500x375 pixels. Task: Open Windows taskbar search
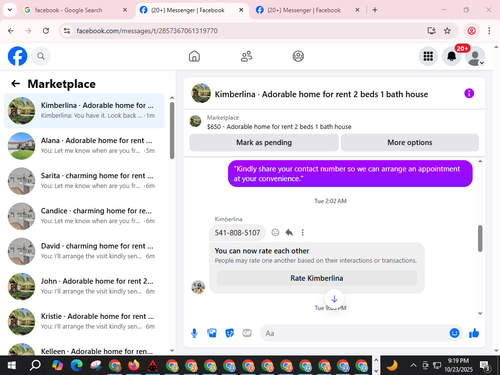tap(35, 366)
